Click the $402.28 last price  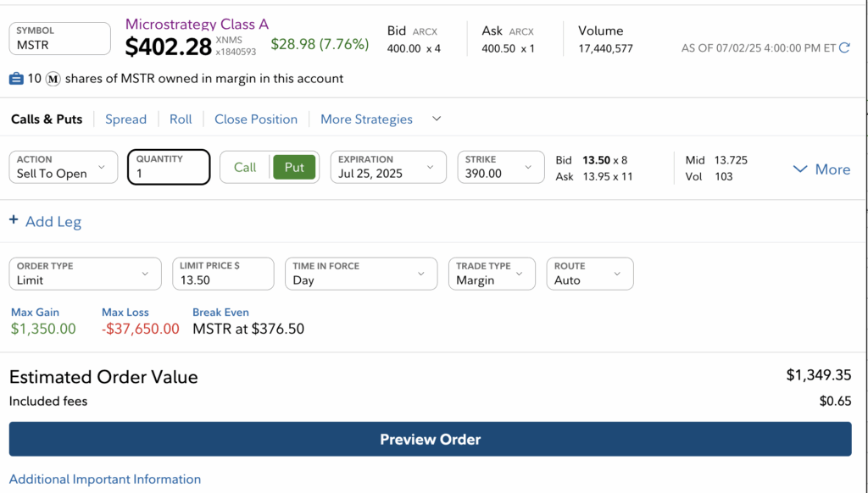[169, 47]
